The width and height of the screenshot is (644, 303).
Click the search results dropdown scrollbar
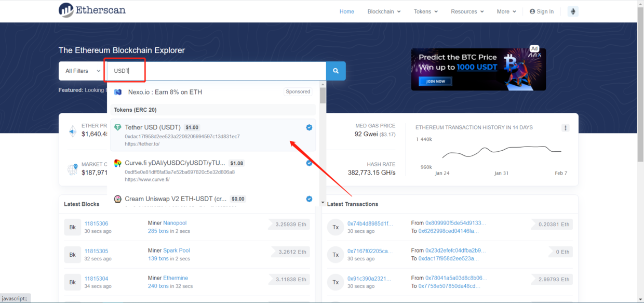[323, 96]
